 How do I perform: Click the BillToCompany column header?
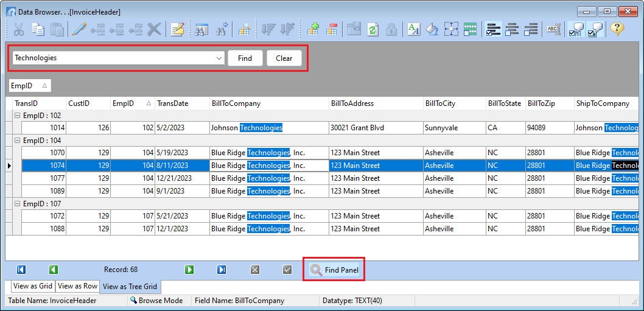[269, 103]
